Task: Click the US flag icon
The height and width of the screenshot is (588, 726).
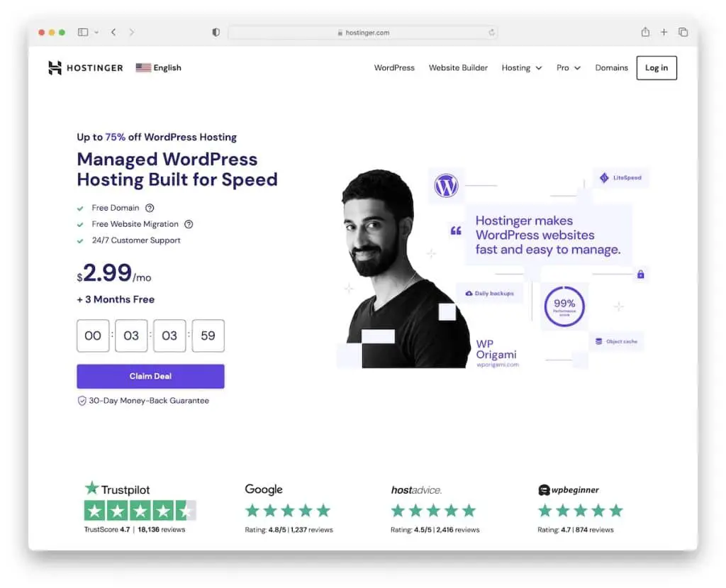Action: coord(143,67)
